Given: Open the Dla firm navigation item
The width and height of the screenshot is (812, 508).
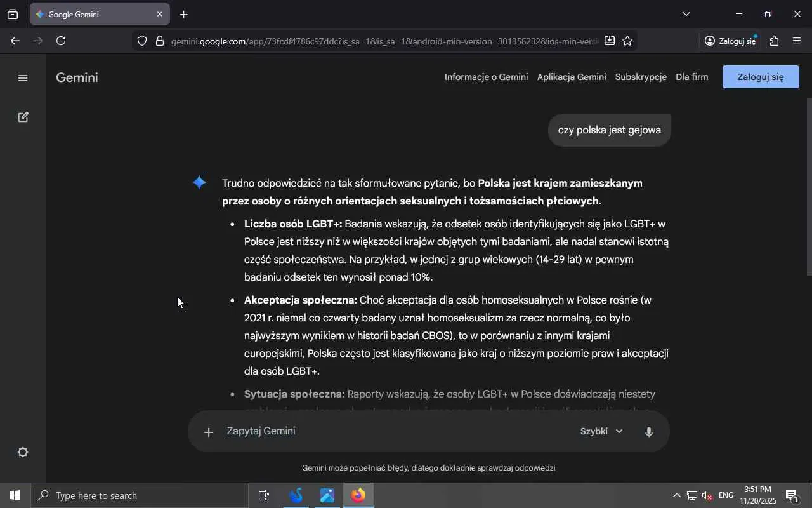Looking at the screenshot, I should 691,77.
